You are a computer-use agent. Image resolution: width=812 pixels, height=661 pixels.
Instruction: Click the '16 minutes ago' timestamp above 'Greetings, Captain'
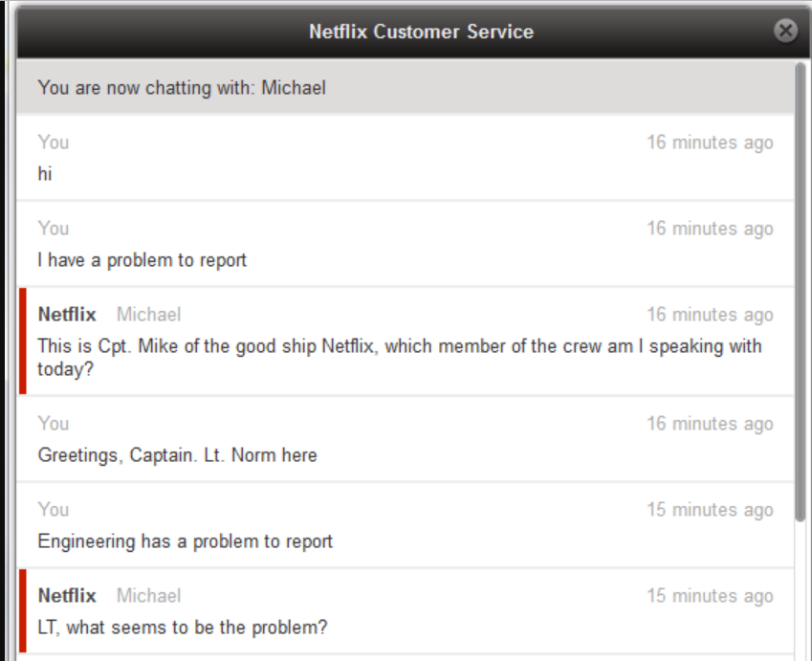[x=710, y=424]
